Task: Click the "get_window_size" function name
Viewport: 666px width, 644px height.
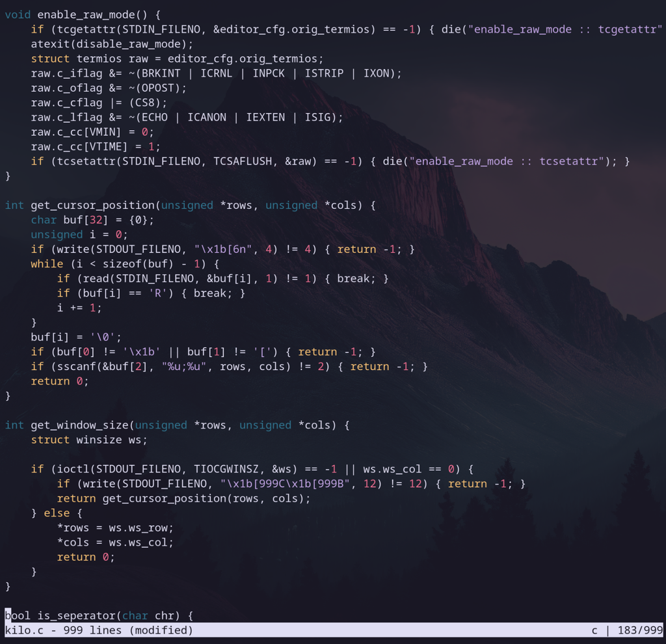Action: tap(79, 425)
